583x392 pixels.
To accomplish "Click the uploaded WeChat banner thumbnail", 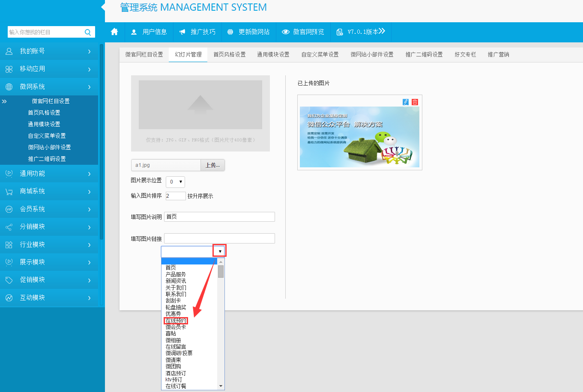I will (359, 137).
